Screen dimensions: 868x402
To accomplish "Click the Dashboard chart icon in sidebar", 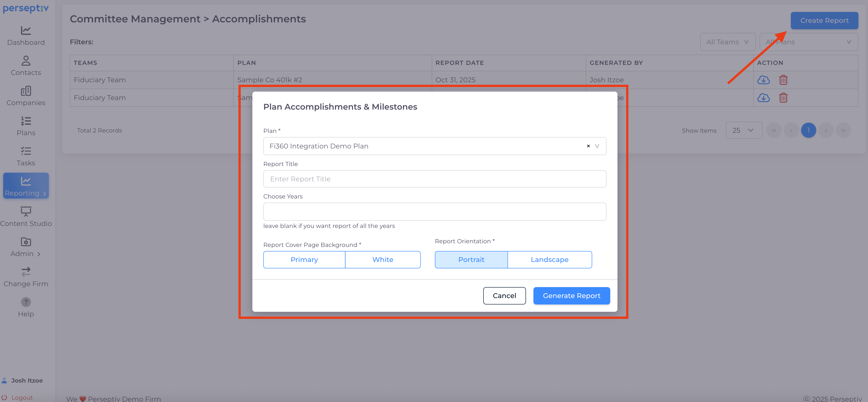I will 26,31.
